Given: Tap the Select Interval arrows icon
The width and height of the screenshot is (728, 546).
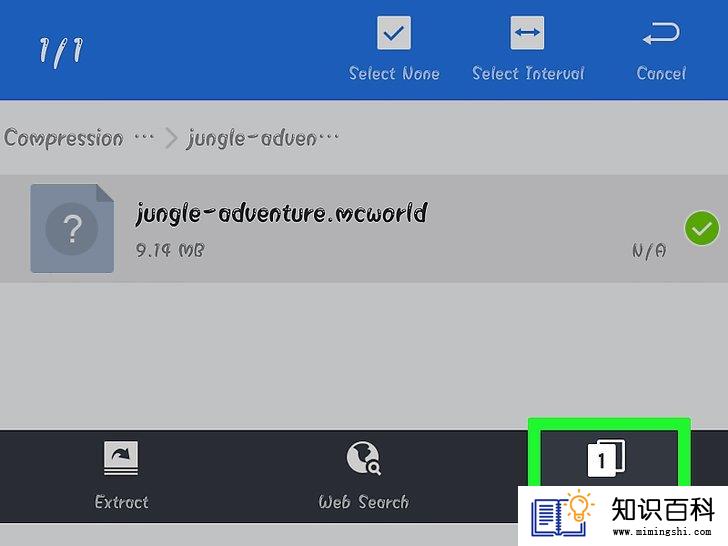Looking at the screenshot, I should pyautogui.click(x=527, y=33).
